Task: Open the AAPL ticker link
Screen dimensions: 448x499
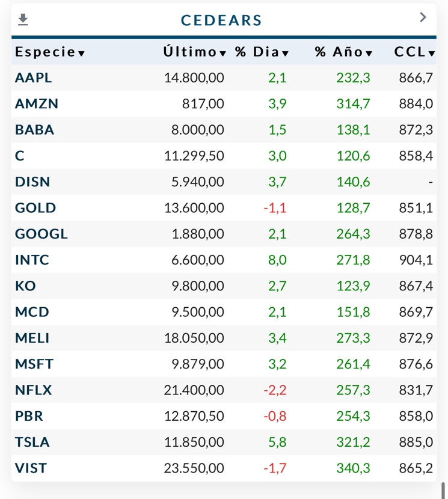Action: click(x=34, y=78)
